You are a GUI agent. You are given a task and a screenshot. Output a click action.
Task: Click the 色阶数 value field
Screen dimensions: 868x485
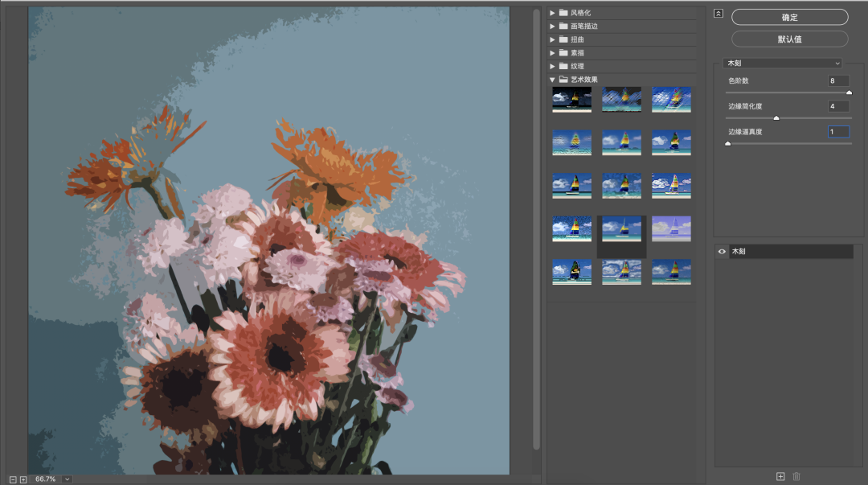click(838, 81)
